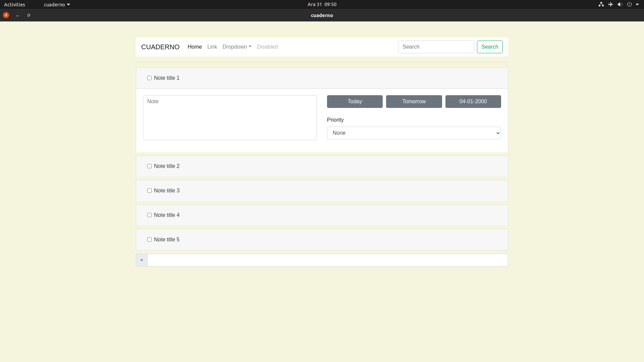The height and width of the screenshot is (362, 644).
Task: Go to the Home nav item
Action: [x=195, y=47]
